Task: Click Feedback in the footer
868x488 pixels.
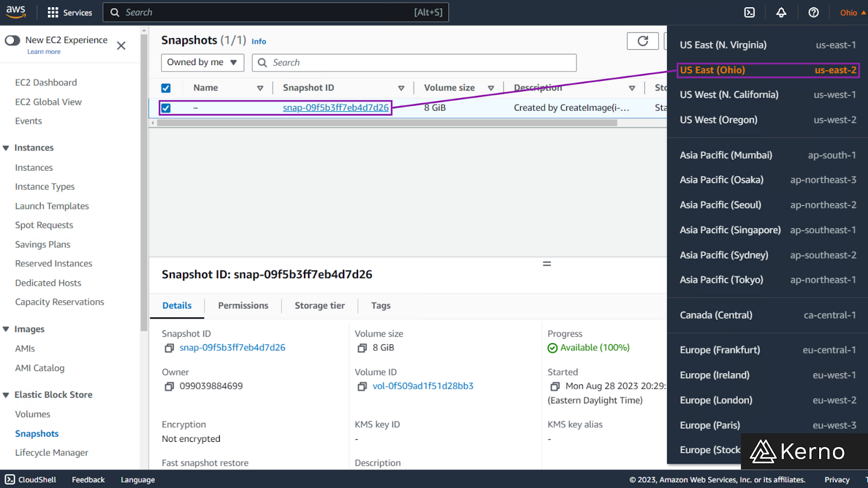Action: tap(88, 480)
